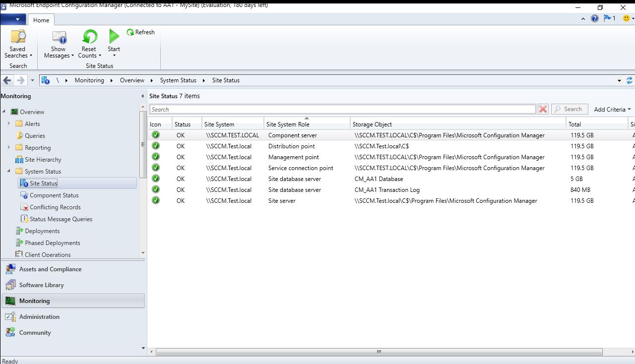This screenshot has height=364, width=635.
Task: Collapse the Monitoring navigation pane
Action: coord(143,96)
